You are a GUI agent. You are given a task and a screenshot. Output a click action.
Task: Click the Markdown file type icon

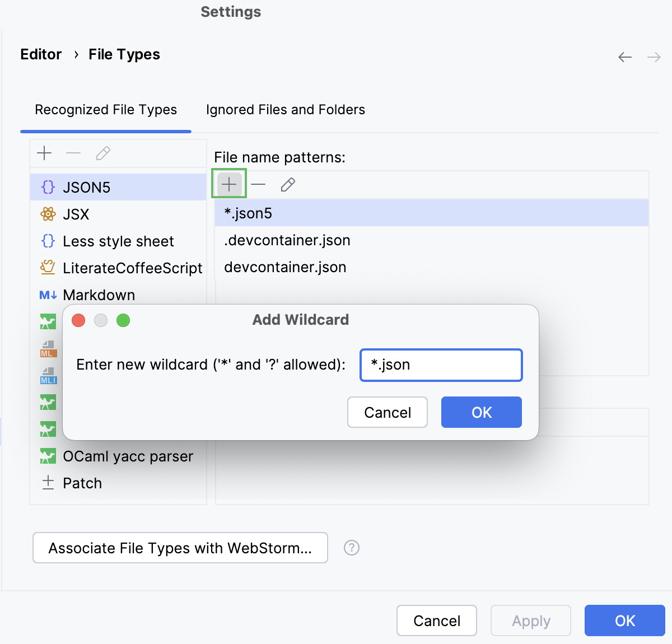(48, 295)
